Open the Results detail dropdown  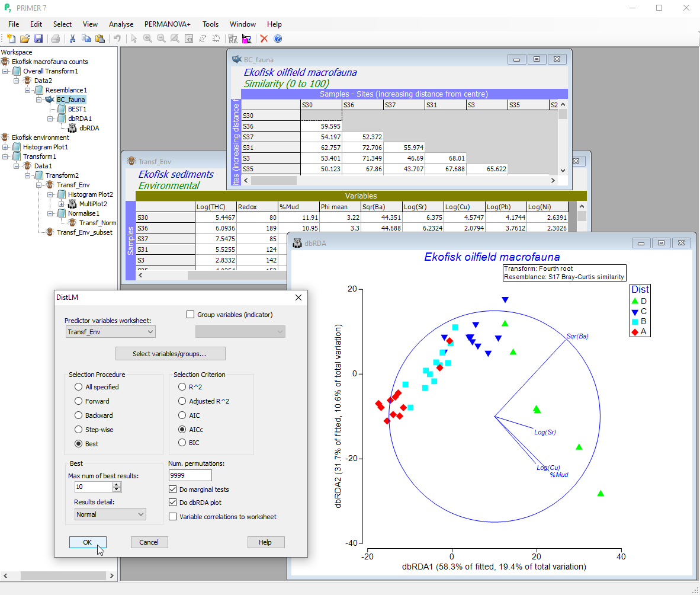[x=110, y=514]
